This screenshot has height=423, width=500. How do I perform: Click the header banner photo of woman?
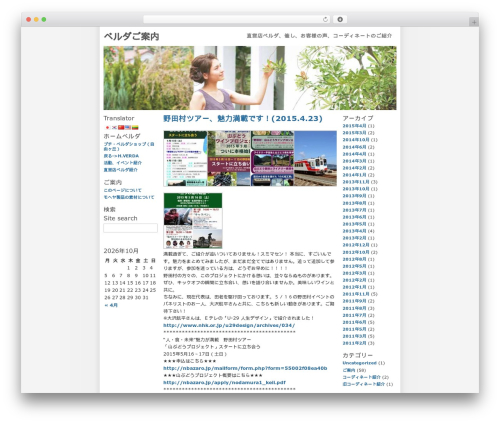pos(250,78)
